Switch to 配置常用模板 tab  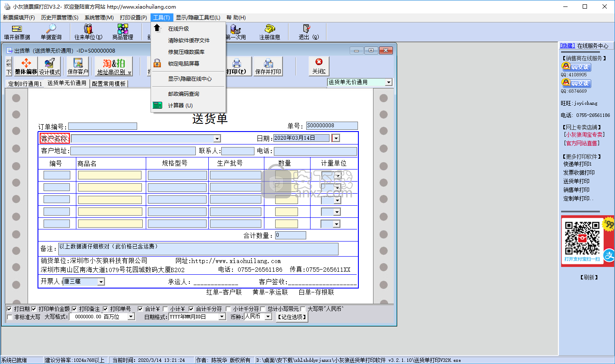tap(109, 84)
